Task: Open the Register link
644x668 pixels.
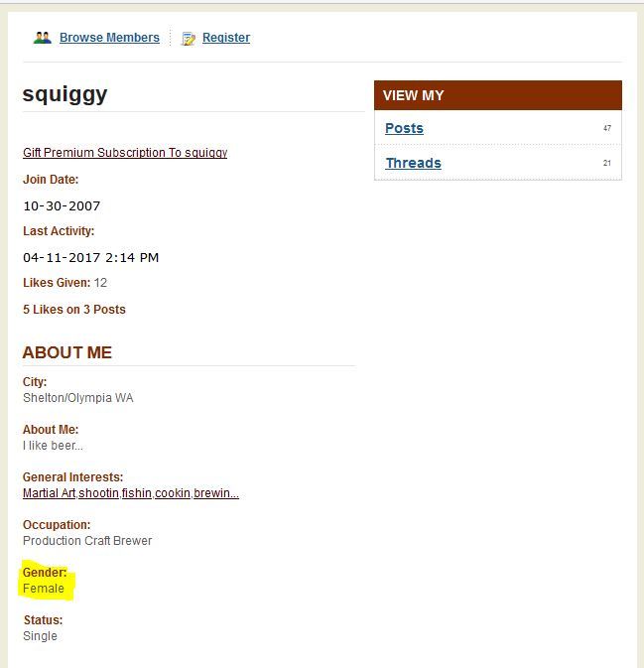Action: click(x=226, y=38)
